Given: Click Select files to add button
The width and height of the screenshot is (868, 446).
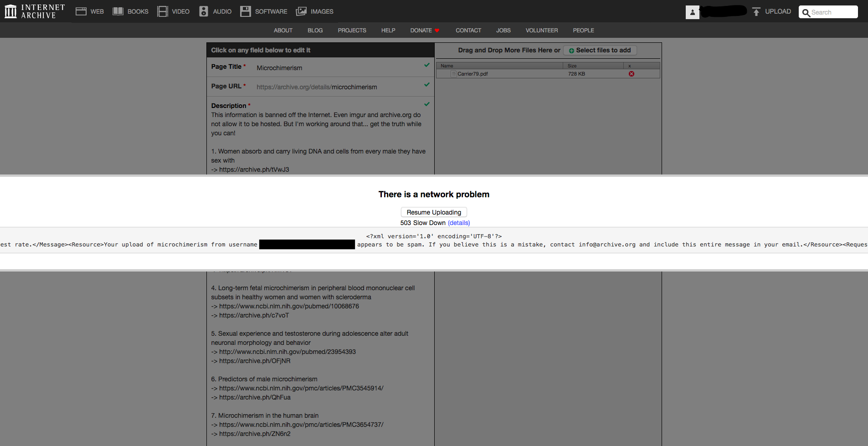Looking at the screenshot, I should click(600, 50).
